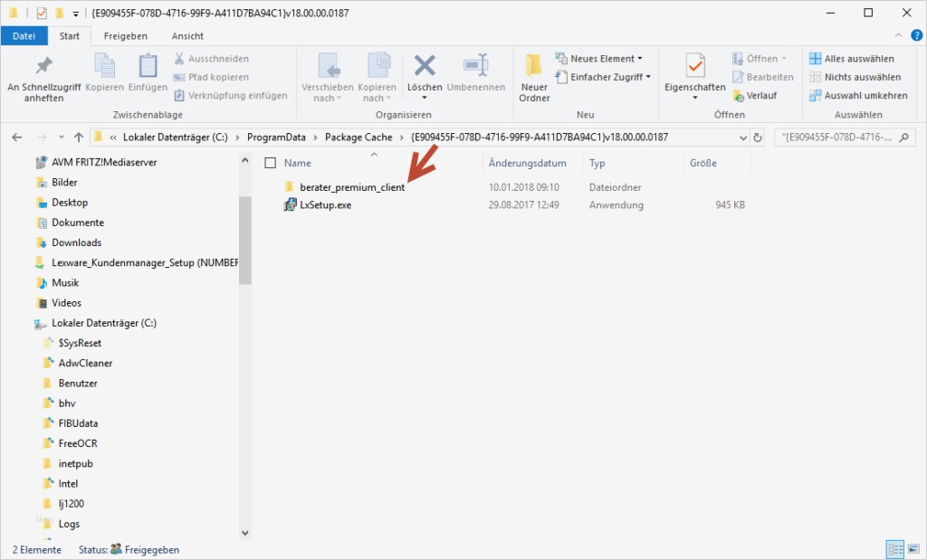Collapse the ribbon with the chevron
The width and height of the screenshot is (927, 560).
click(898, 35)
